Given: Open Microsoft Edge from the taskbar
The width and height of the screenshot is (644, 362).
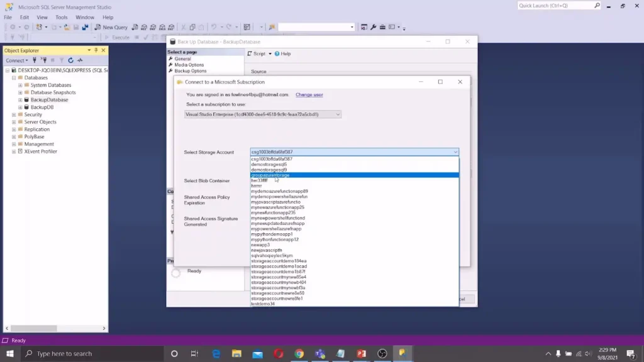Looking at the screenshot, I should tap(216, 353).
